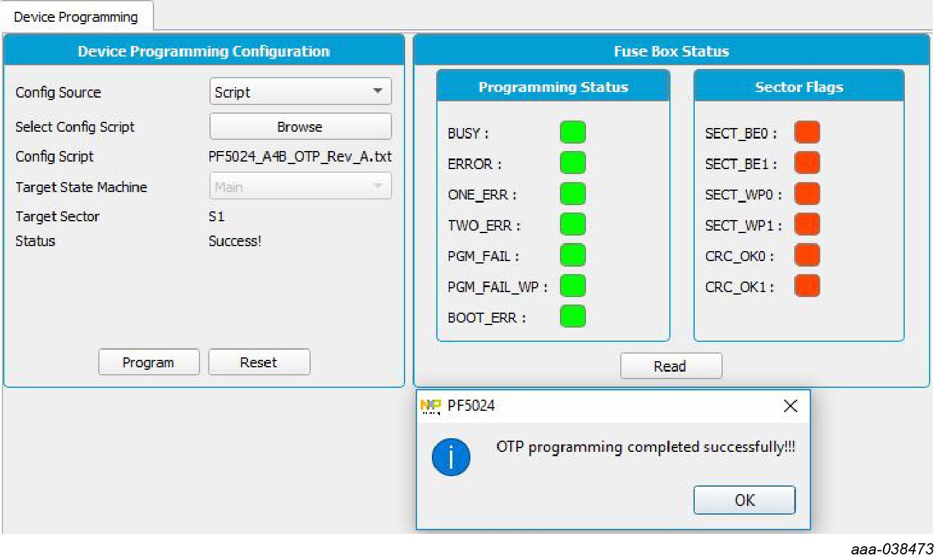The width and height of the screenshot is (934, 560).
Task: Click the SECT_WP0 flag indicator
Action: (807, 194)
